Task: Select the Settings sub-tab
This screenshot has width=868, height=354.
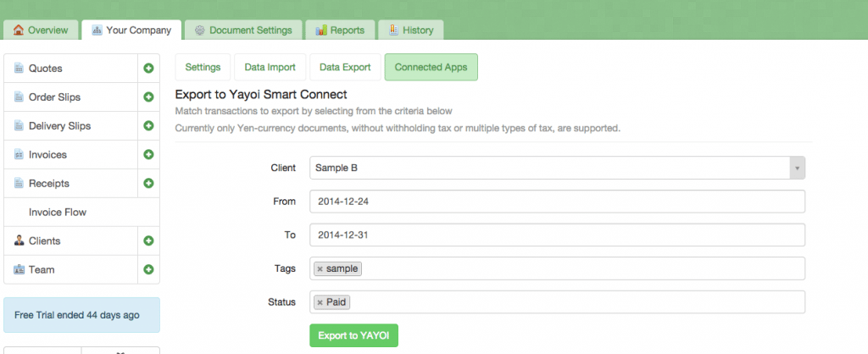Action: (x=203, y=67)
